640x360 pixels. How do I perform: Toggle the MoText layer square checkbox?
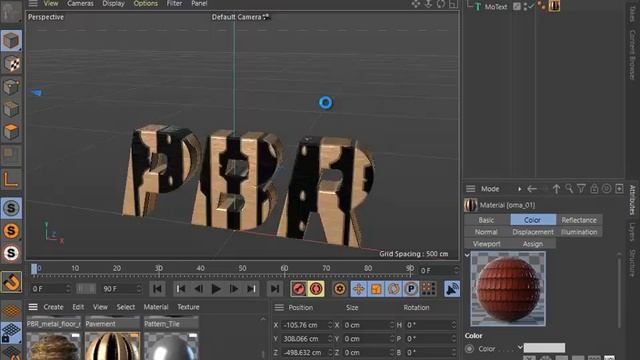tap(517, 6)
